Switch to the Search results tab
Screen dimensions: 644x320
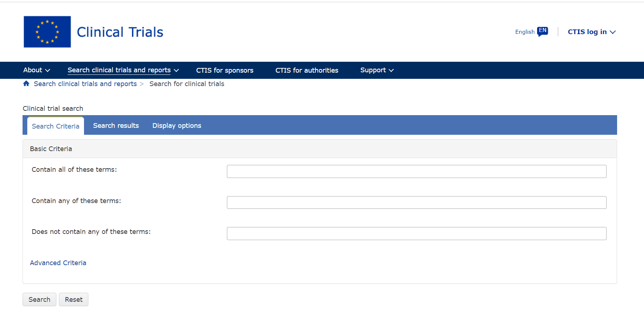[x=116, y=126]
